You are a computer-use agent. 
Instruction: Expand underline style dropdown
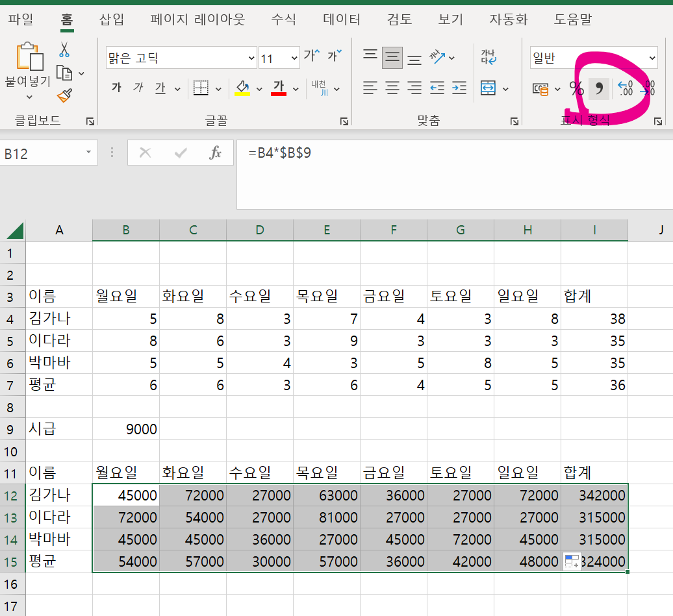coord(177,89)
